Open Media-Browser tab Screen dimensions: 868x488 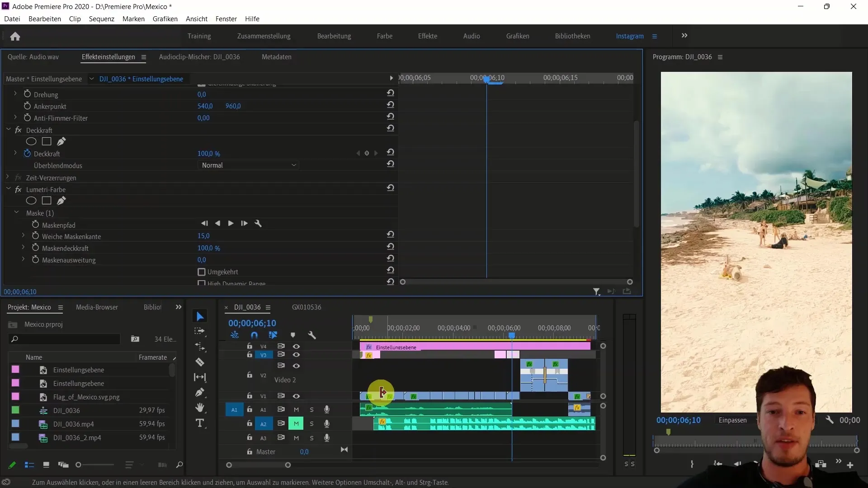coord(97,307)
